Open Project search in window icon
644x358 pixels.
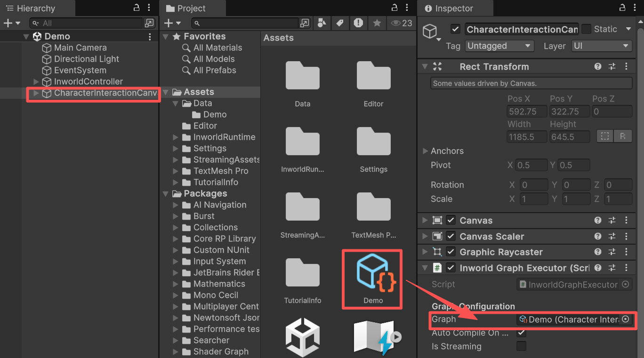(305, 23)
